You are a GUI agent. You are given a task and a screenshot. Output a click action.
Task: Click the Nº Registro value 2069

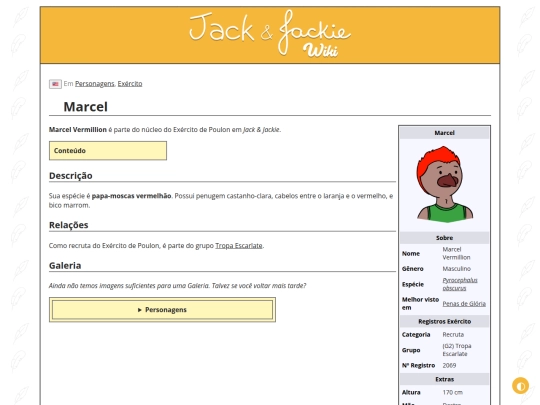point(449,365)
